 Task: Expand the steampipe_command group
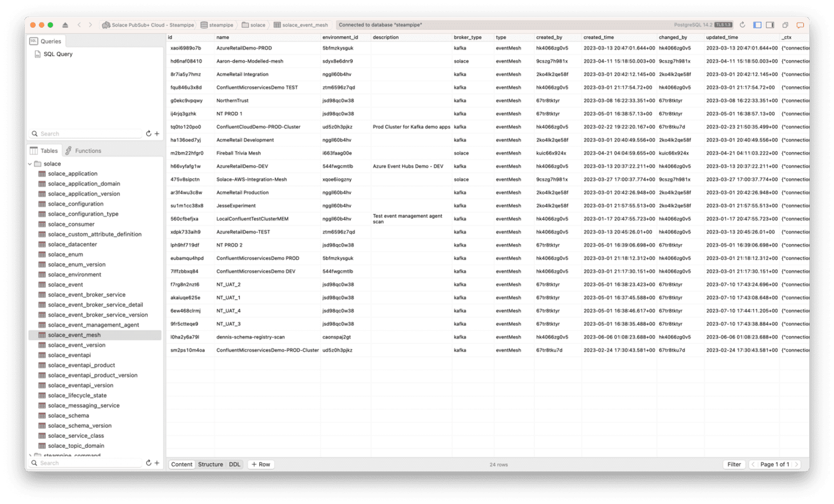click(x=31, y=455)
